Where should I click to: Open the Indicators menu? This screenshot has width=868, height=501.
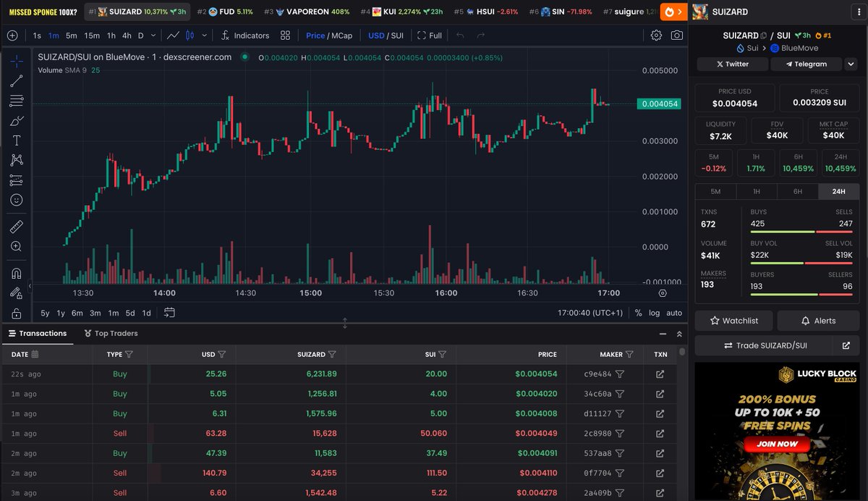[x=244, y=35]
